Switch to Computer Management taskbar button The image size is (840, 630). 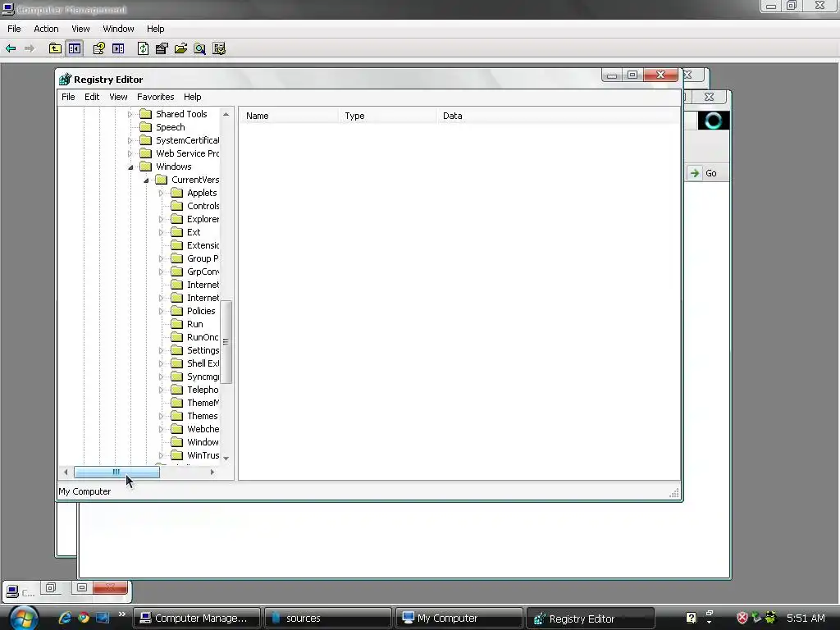pyautogui.click(x=197, y=619)
